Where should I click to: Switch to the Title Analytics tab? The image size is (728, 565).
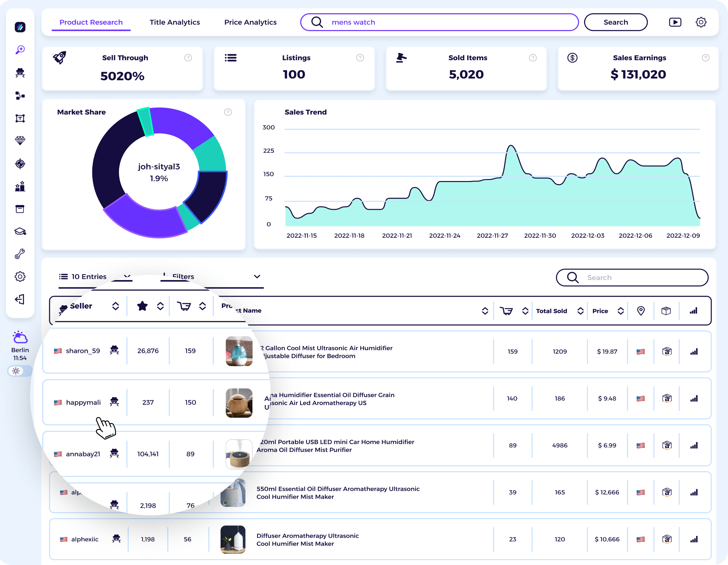[175, 22]
